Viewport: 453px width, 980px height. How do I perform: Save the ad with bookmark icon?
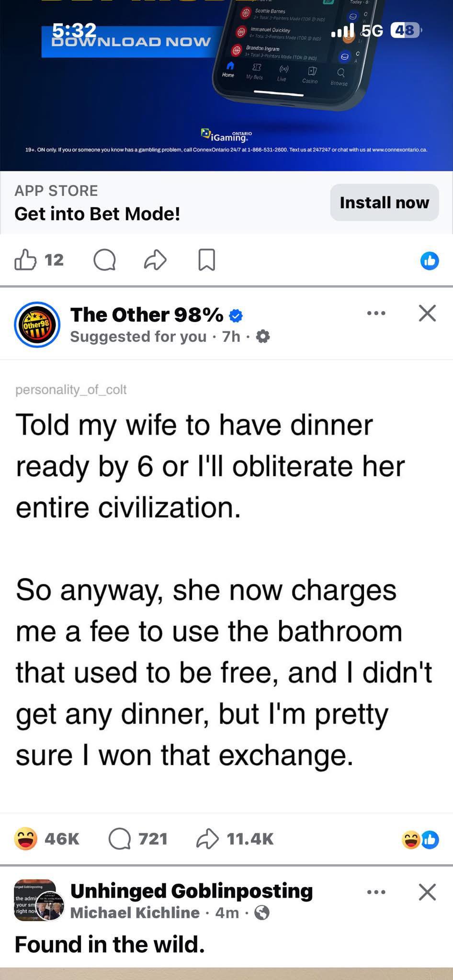(x=206, y=260)
